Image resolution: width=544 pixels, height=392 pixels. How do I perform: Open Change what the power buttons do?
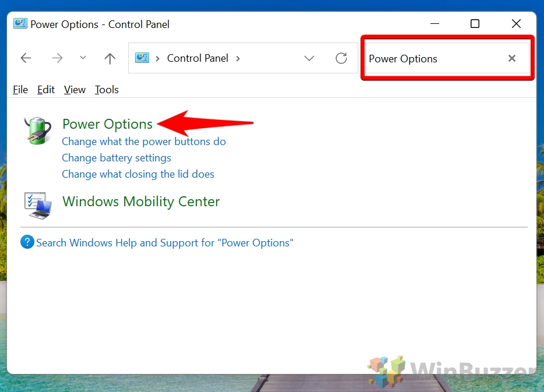[x=144, y=142]
